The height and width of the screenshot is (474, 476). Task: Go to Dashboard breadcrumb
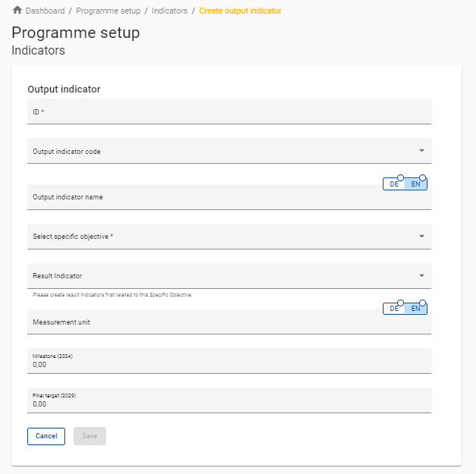point(45,11)
